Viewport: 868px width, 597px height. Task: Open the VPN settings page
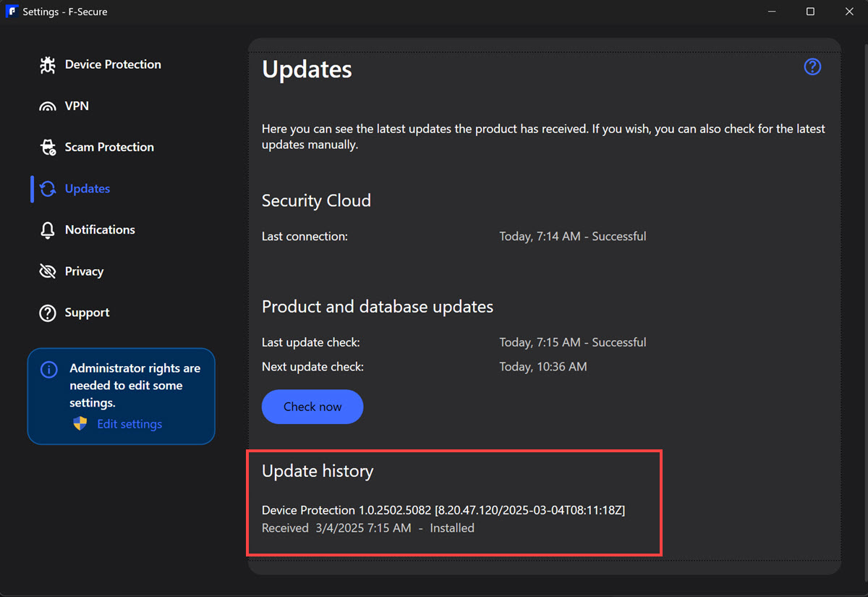tap(77, 106)
